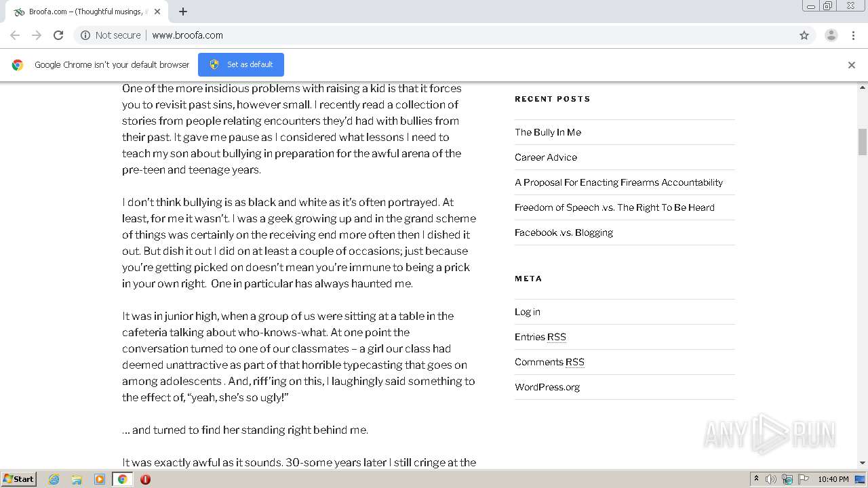Click the scrollbar down arrow
Screen dimensions: 868x488
pyautogui.click(x=863, y=463)
